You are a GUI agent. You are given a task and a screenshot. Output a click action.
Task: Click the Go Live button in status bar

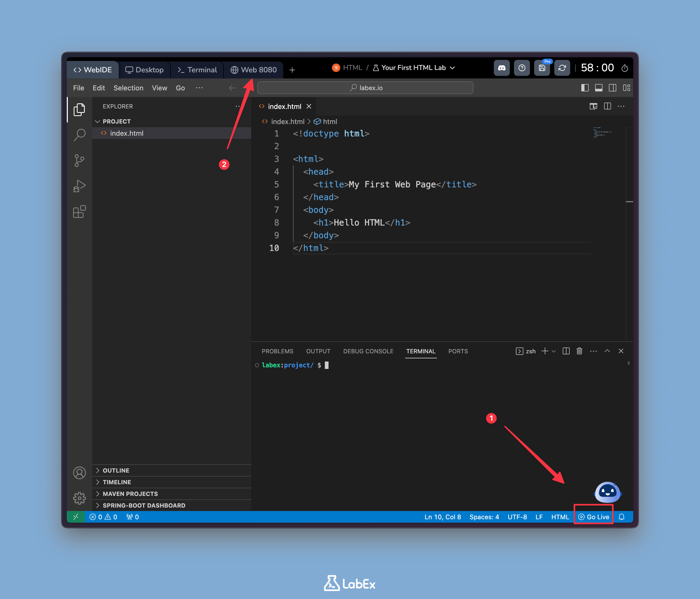[x=593, y=517]
